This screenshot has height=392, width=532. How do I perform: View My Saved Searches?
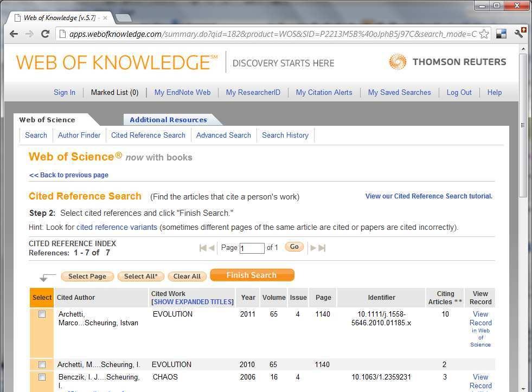[399, 93]
